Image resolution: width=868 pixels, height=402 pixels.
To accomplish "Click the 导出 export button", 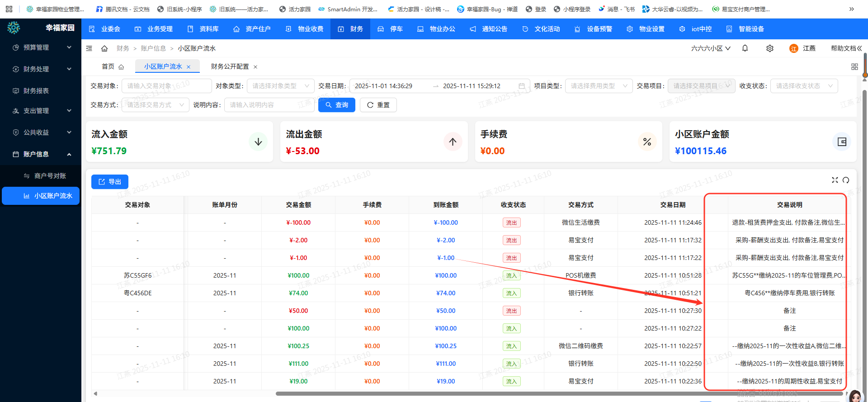I will [110, 182].
